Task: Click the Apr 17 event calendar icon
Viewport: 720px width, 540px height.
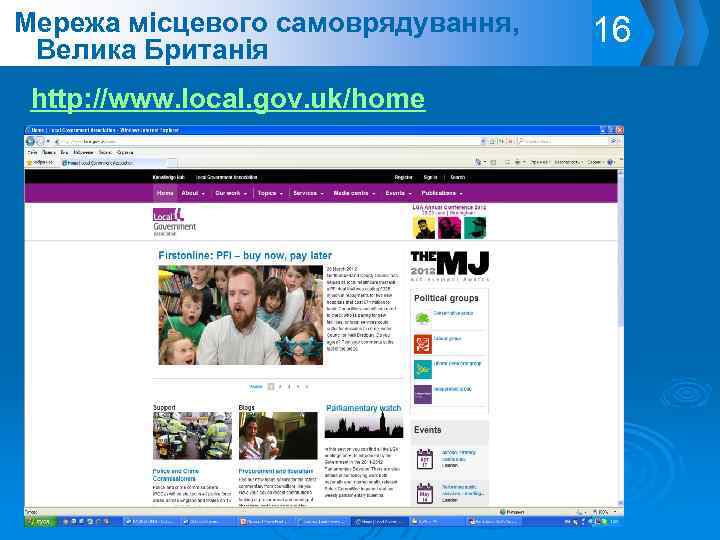Action: [x=424, y=459]
